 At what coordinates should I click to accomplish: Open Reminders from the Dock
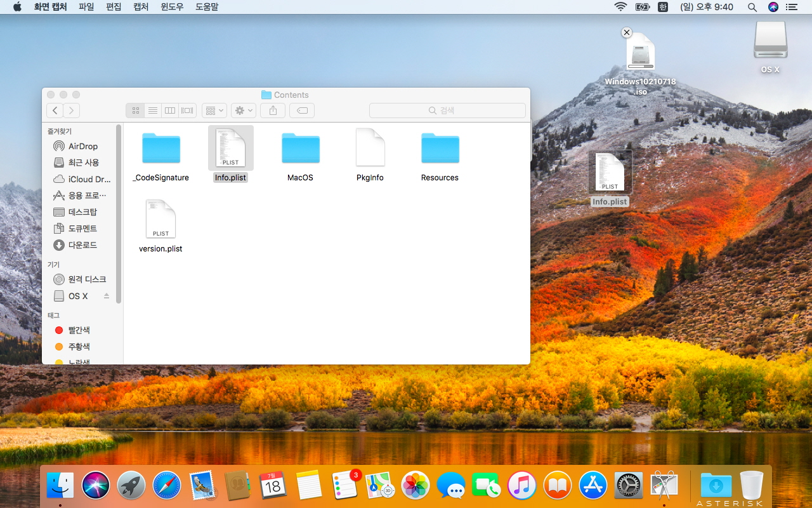(345, 486)
